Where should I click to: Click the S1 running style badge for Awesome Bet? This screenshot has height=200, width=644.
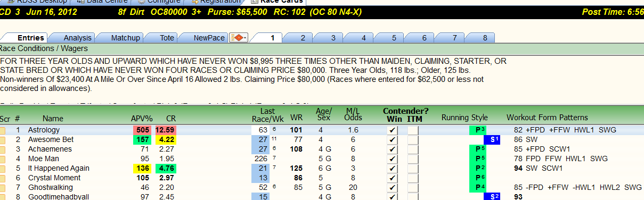point(492,139)
